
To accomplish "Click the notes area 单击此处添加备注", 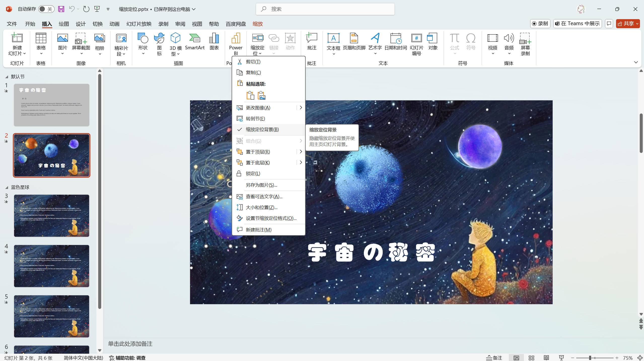I will click(x=130, y=344).
